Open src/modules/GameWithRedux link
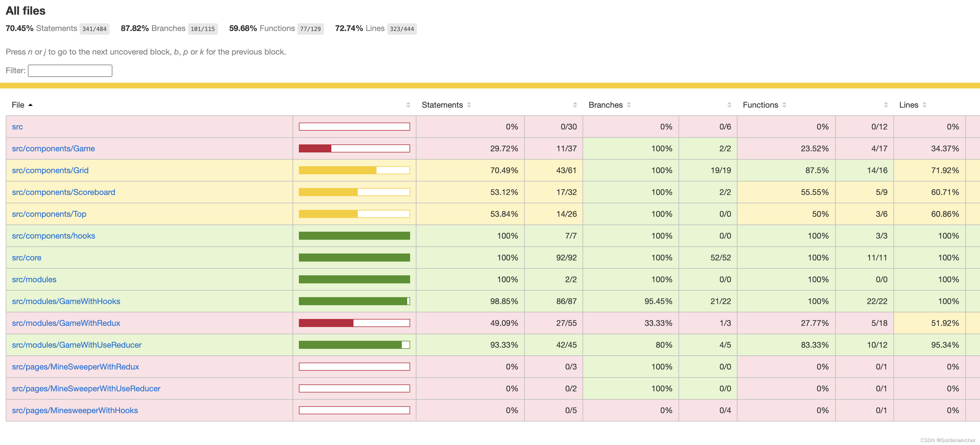The width and height of the screenshot is (980, 445). [x=66, y=323]
